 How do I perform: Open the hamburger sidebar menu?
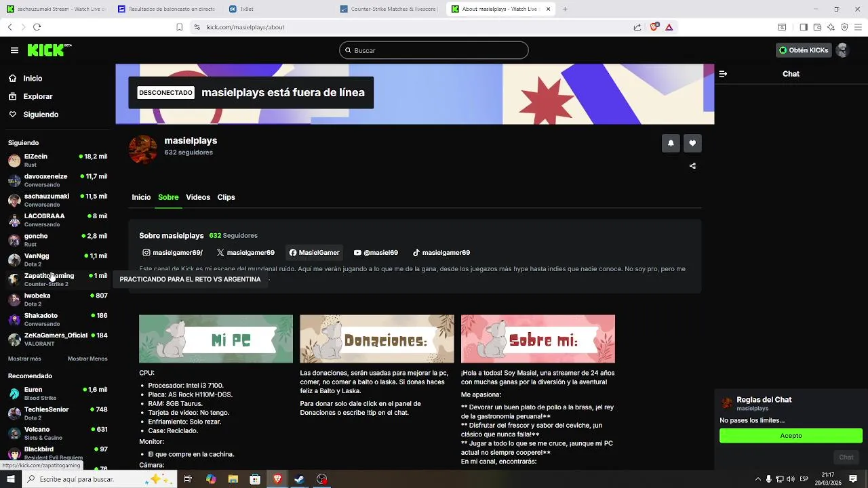(14, 50)
